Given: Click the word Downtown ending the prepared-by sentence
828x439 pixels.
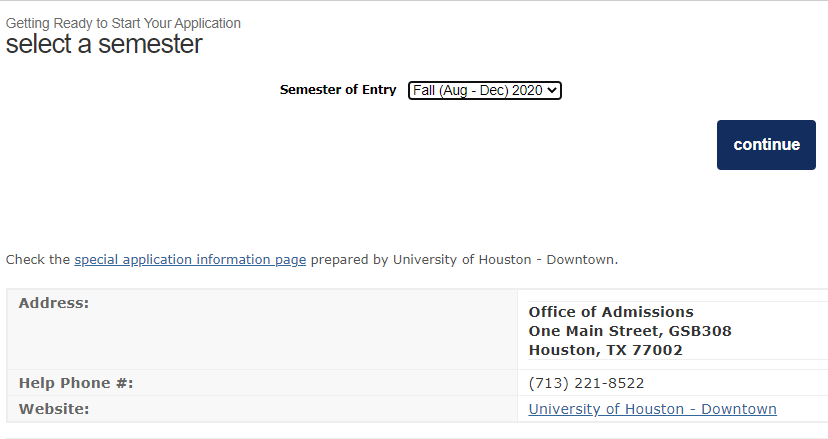Looking at the screenshot, I should tap(580, 260).
